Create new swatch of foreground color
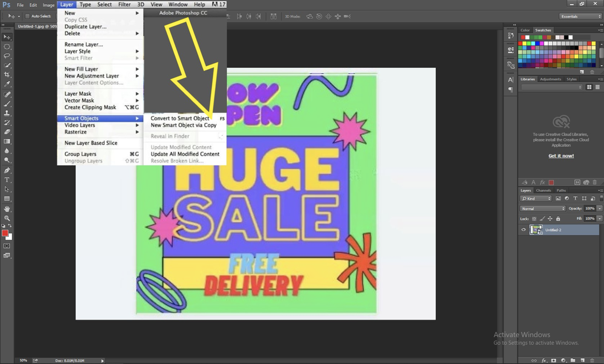 [x=582, y=72]
